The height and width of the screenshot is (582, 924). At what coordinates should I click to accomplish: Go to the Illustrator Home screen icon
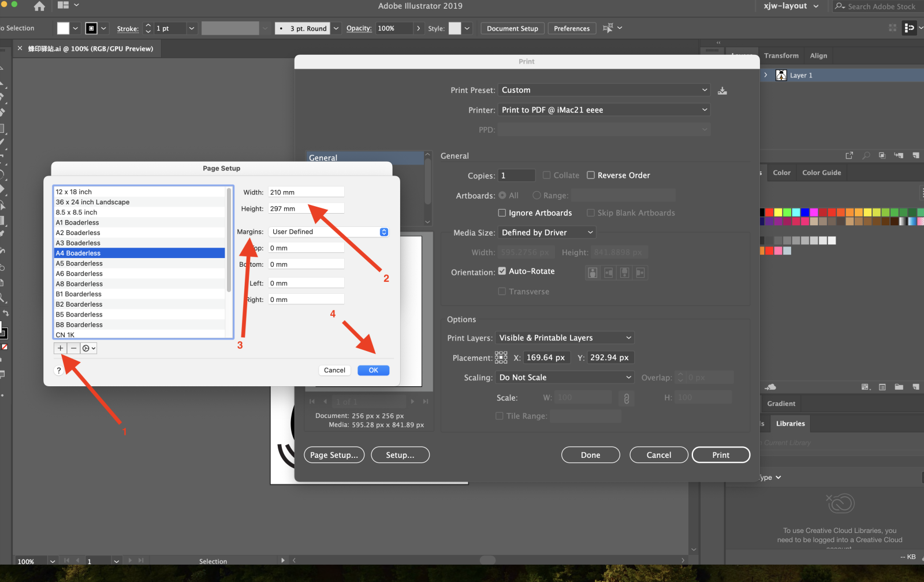pos(39,6)
